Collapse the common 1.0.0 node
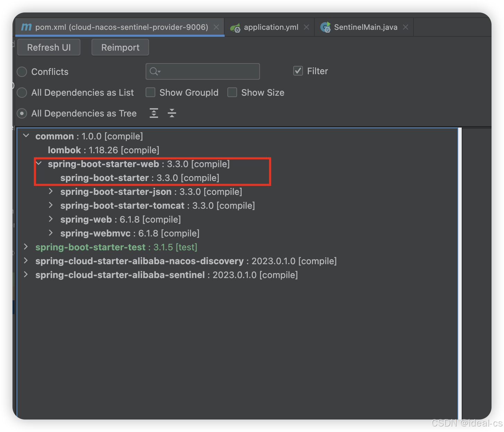Image resolution: width=504 pixels, height=432 pixels. tap(26, 136)
